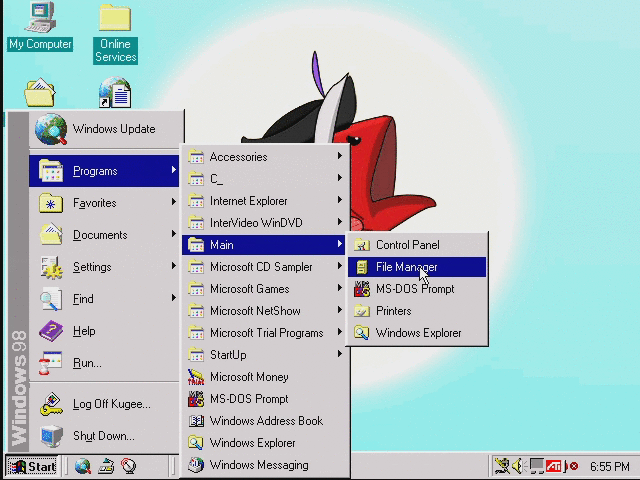Click the volume speaker tray icon
The width and height of the screenshot is (640, 480).
(518, 466)
